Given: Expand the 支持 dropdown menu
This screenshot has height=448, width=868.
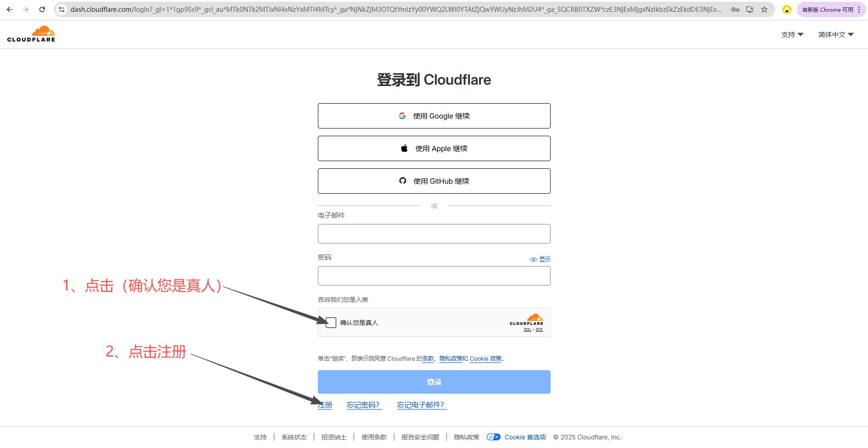Looking at the screenshot, I should 792,35.
